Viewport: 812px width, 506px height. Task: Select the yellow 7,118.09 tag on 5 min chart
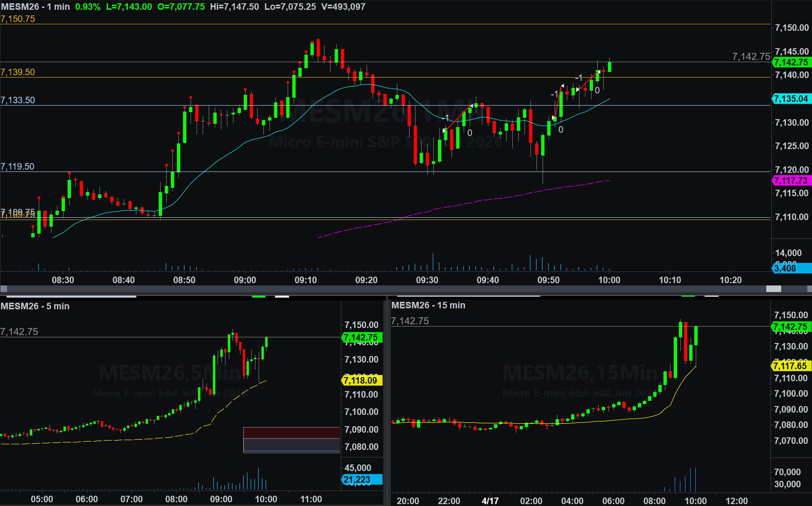coord(362,380)
